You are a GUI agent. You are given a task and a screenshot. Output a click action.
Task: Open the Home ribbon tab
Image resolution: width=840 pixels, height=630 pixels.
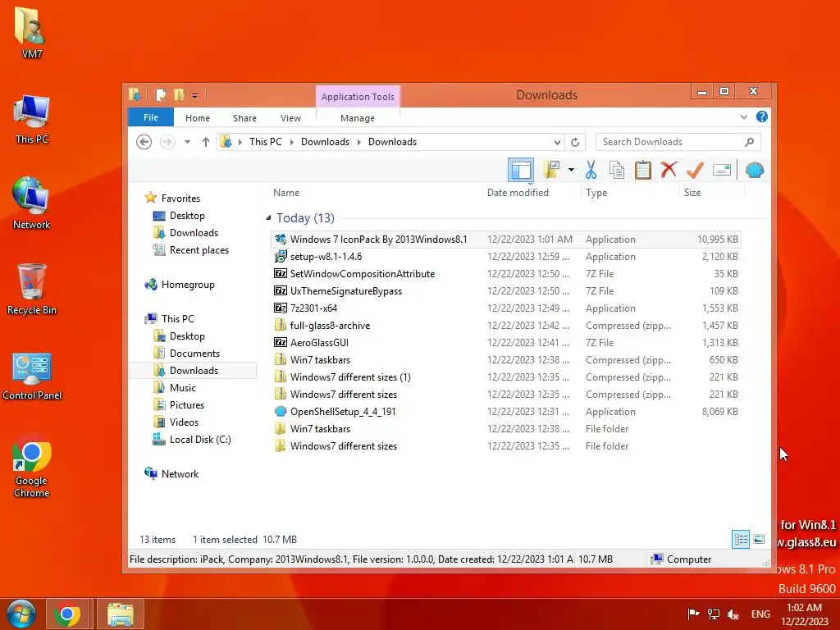pyautogui.click(x=198, y=118)
